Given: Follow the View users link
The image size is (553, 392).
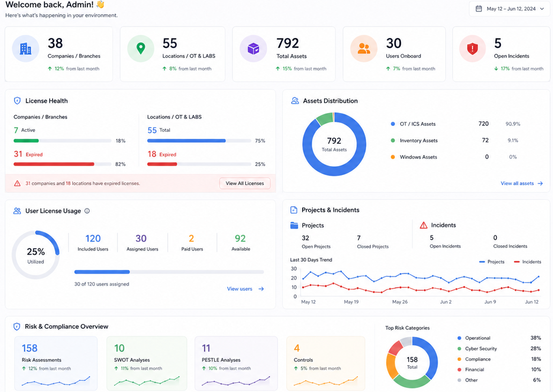Looking at the screenshot, I should 245,289.
